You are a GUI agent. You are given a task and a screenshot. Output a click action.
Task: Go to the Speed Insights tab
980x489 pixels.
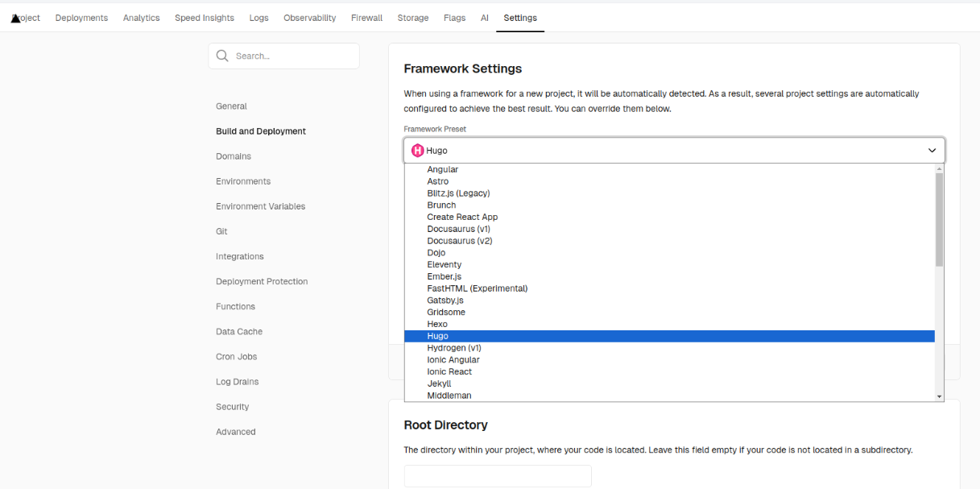[205, 18]
